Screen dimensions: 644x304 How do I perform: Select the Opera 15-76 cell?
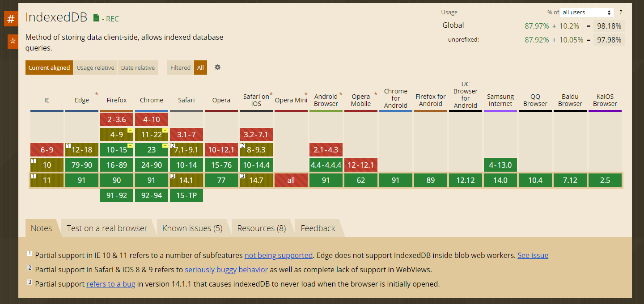[221, 165]
